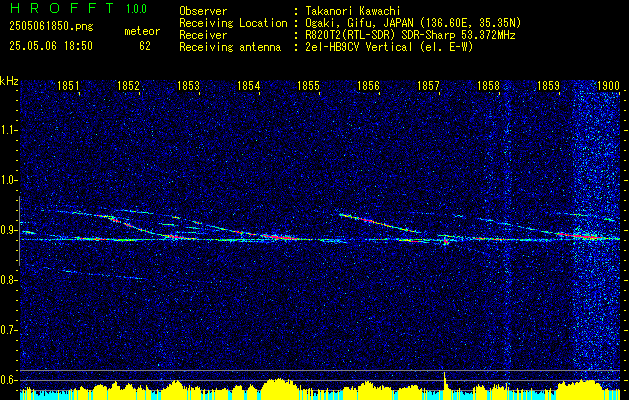
Task: Select the filename 2505061850.png
Action: 51,27
